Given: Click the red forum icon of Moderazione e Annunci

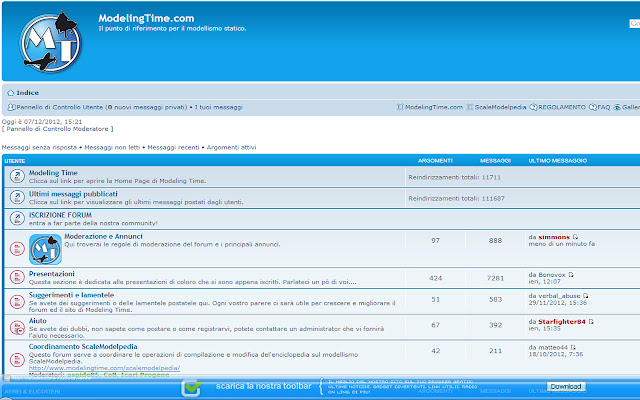Looking at the screenshot, I should coord(17,248).
